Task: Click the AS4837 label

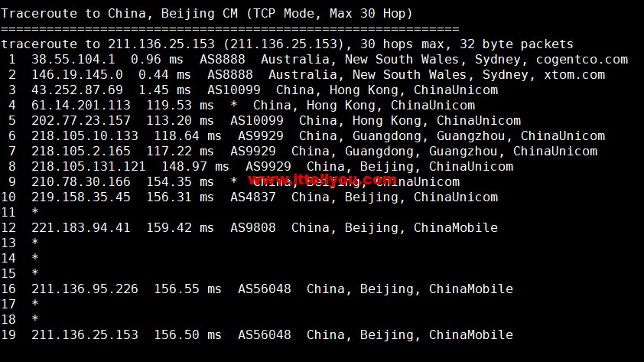Action: [253, 197]
